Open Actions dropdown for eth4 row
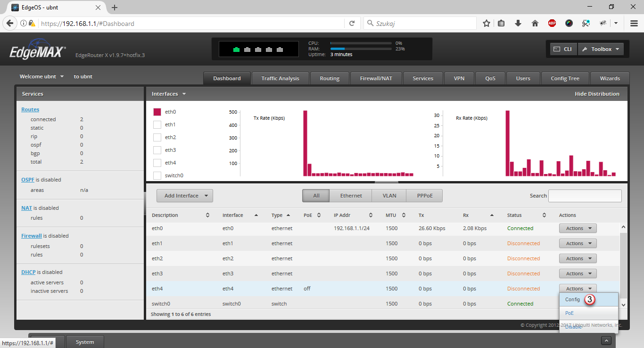644x348 pixels. point(578,289)
